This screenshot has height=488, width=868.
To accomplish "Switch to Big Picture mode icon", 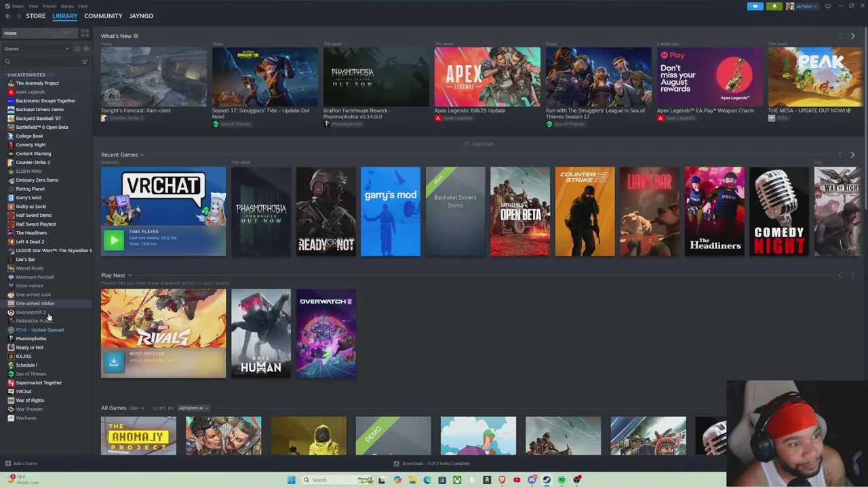I will coord(827,6).
